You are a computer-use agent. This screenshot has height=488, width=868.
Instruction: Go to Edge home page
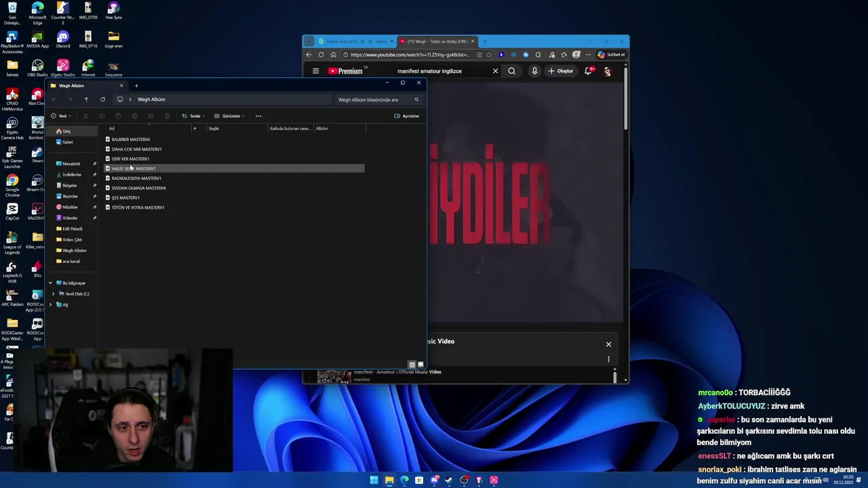[x=333, y=55]
